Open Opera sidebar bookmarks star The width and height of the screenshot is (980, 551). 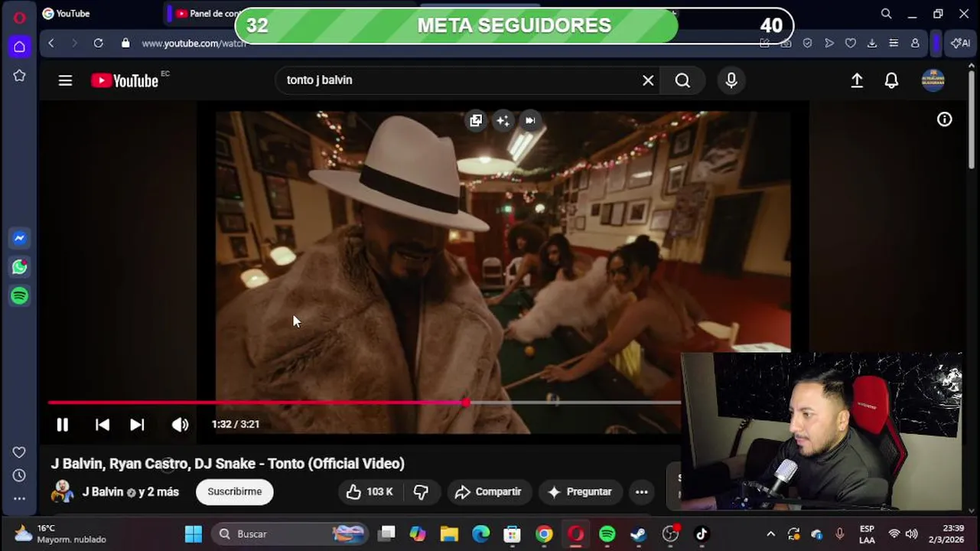19,76
